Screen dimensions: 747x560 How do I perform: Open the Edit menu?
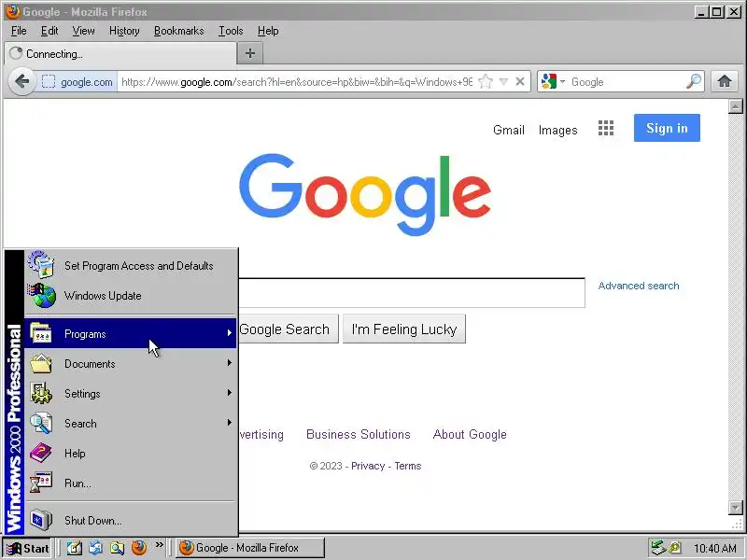[x=49, y=31]
